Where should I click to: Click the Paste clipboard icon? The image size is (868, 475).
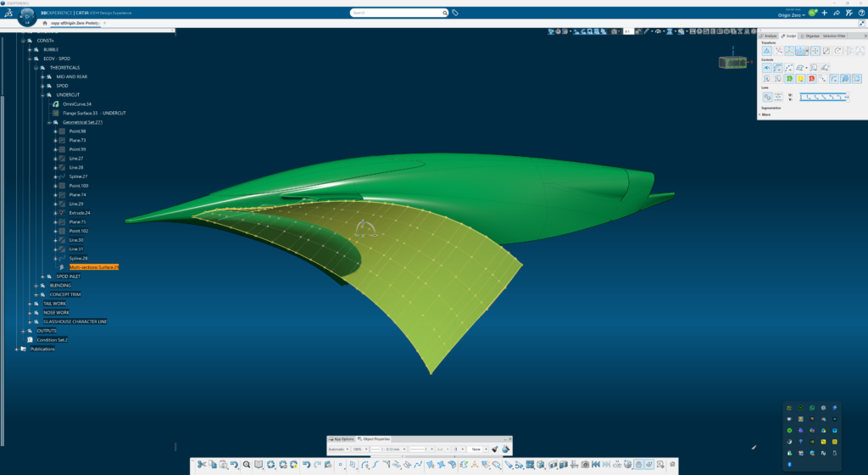point(223,465)
